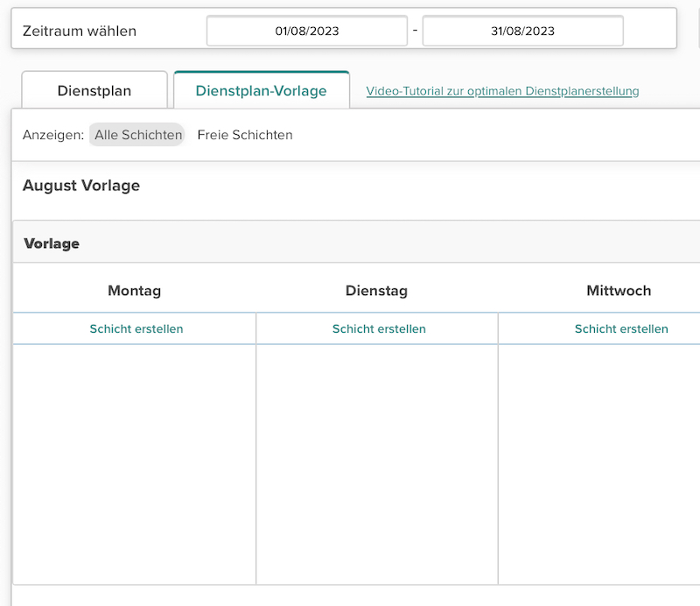This screenshot has width=700, height=606.
Task: Click the empty Montag shift area
Action: (135, 464)
